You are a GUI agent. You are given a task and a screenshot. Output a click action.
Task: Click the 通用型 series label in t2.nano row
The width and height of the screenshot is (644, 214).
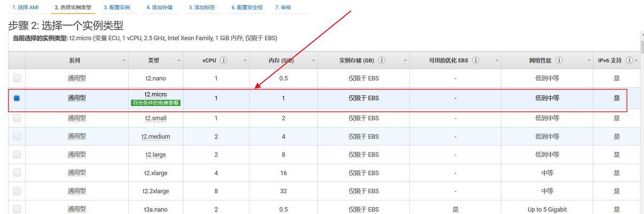click(x=76, y=78)
